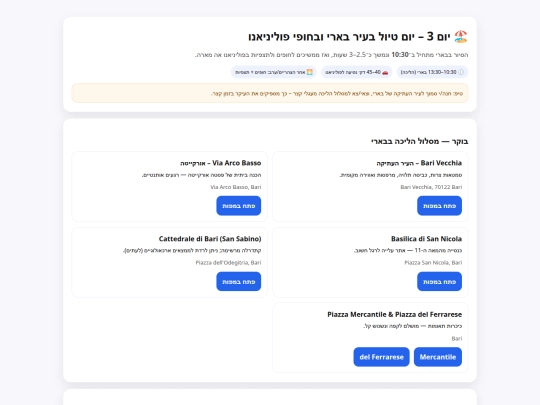Click the car icon in the 40–45 minute drive chip
This screenshot has width=540, height=405.
pos(385,72)
